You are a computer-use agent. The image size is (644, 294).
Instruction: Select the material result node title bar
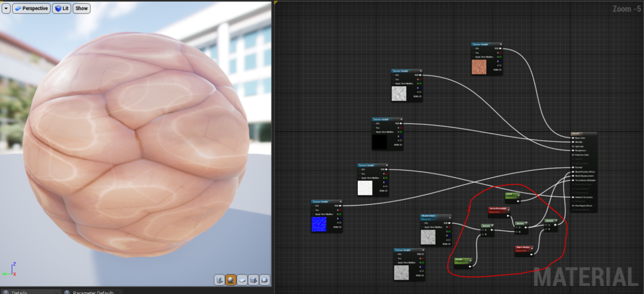584,134
